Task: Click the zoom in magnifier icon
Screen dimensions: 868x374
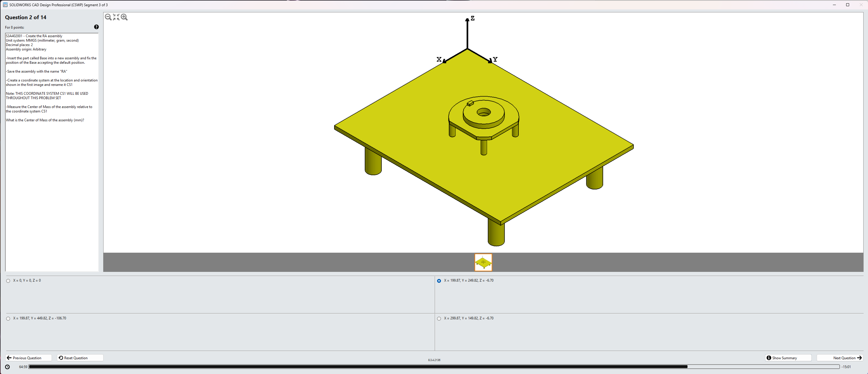Action: (124, 17)
